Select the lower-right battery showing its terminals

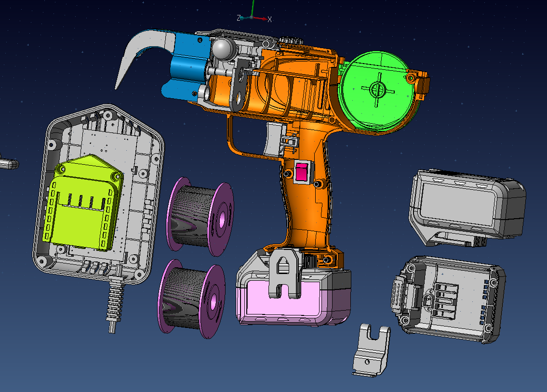pyautogui.click(x=448, y=300)
